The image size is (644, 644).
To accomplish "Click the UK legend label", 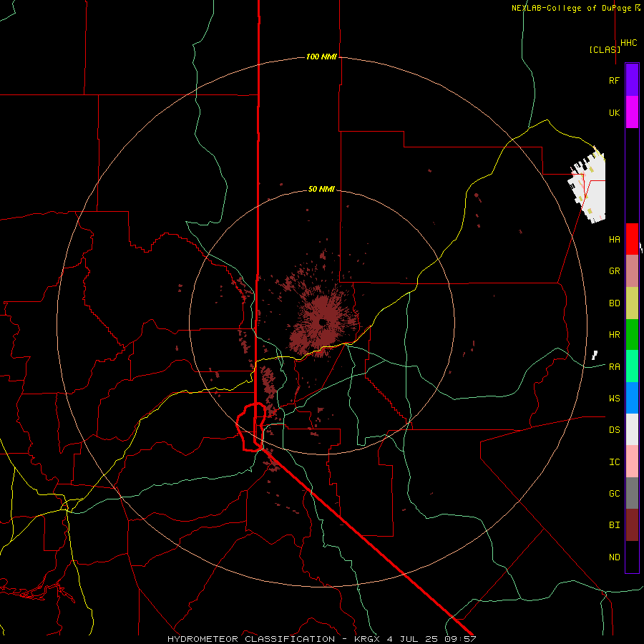I will click(x=614, y=112).
